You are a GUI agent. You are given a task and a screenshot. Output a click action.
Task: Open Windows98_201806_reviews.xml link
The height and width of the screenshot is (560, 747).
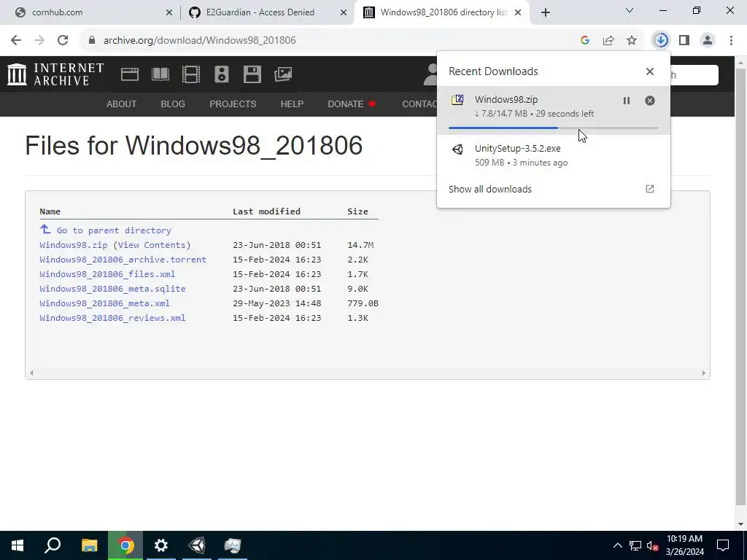pos(112,318)
